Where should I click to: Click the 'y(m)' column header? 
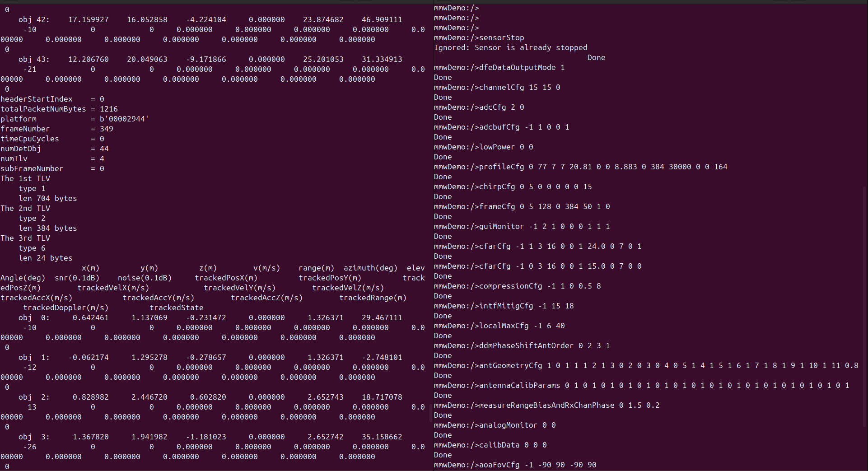(x=149, y=268)
